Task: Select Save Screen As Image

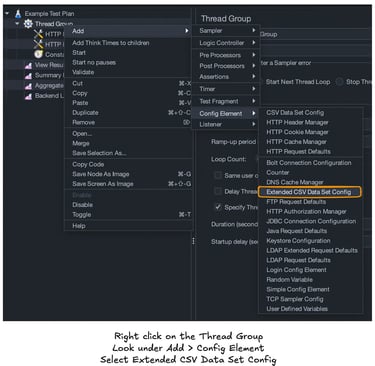Action: click(x=128, y=184)
